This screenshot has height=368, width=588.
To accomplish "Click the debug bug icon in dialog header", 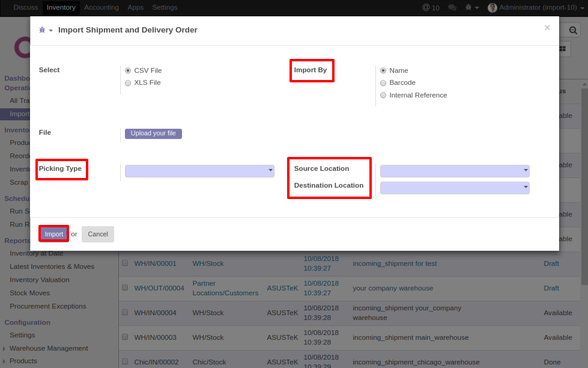I will pyautogui.click(x=43, y=30).
